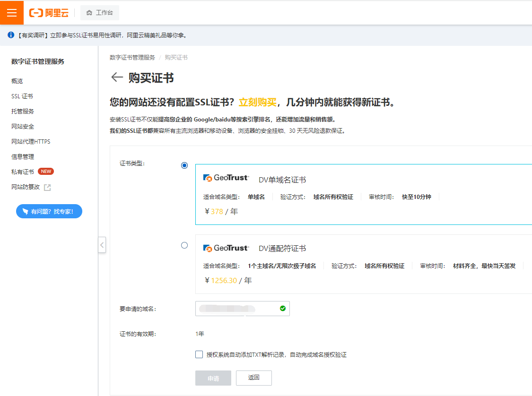Viewport: 532px width, 396px height.
Task: Click the 有问题？找专家! help button
Action: point(49,211)
